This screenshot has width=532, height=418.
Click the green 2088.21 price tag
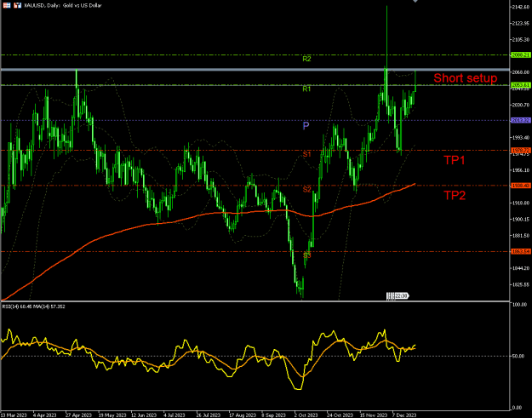click(521, 55)
